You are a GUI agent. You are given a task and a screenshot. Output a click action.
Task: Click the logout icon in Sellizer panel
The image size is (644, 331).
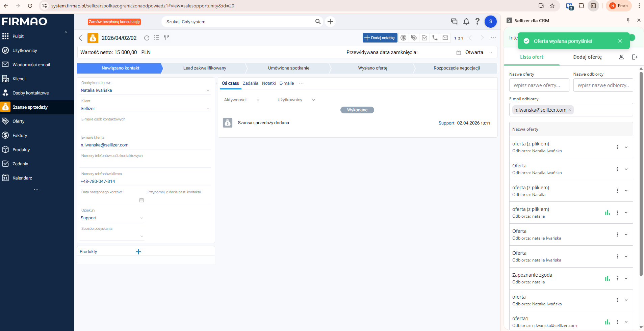[x=635, y=57]
